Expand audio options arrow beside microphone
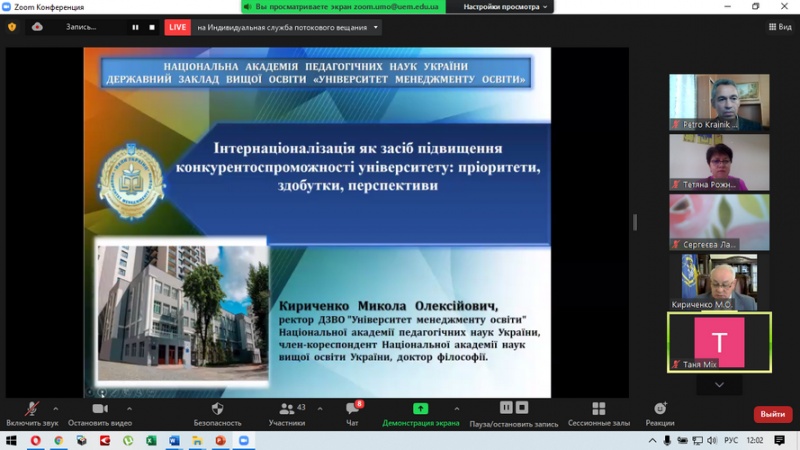The height and width of the screenshot is (450, 800). (55, 409)
